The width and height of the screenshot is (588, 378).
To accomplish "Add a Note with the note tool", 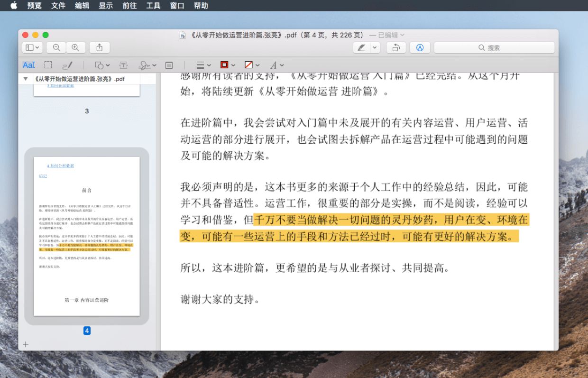I will [169, 65].
